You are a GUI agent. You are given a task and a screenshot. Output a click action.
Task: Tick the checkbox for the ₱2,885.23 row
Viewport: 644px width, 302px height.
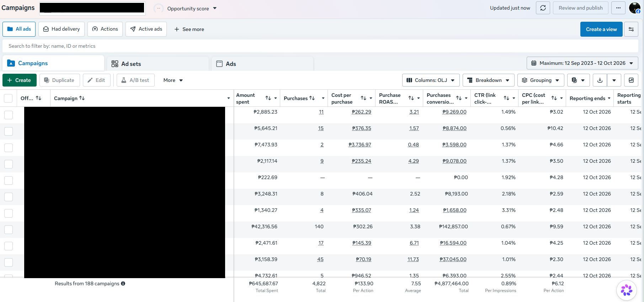[x=9, y=115]
